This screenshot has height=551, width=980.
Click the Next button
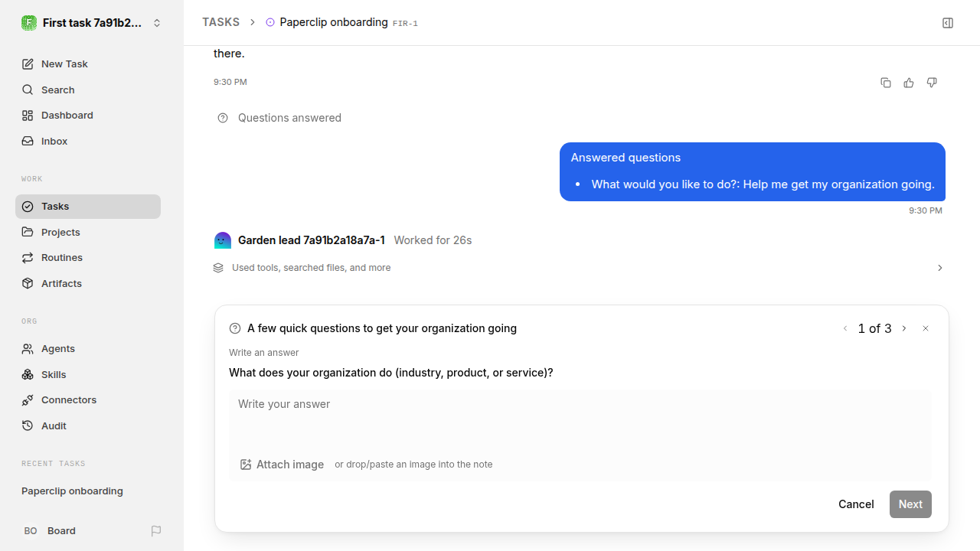point(910,504)
